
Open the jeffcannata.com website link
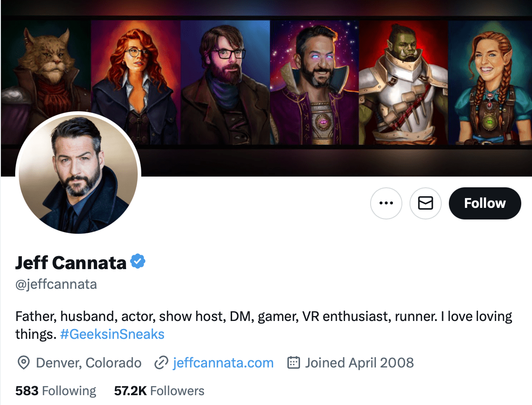tap(223, 363)
